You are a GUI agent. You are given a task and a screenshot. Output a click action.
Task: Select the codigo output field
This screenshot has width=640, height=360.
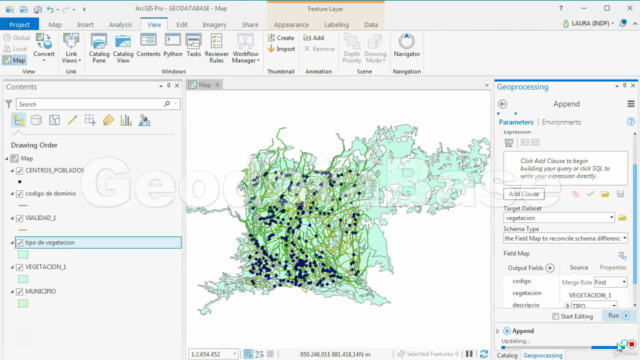click(x=522, y=281)
